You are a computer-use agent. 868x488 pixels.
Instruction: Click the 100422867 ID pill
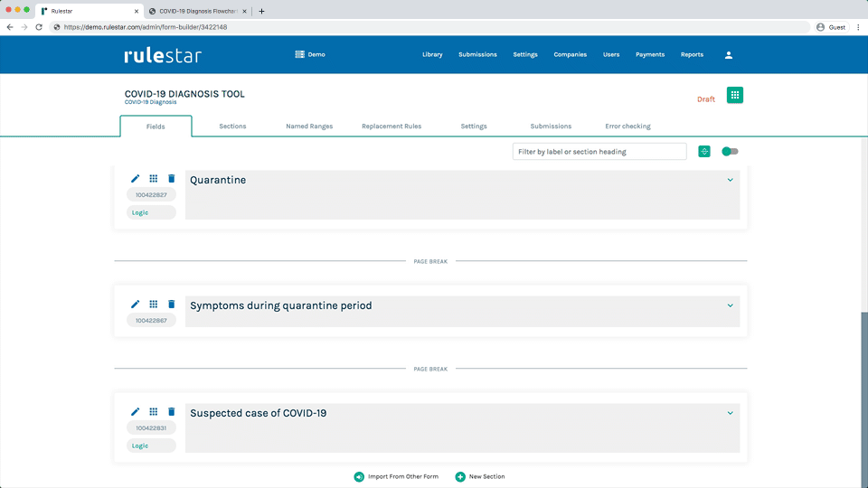tap(151, 320)
